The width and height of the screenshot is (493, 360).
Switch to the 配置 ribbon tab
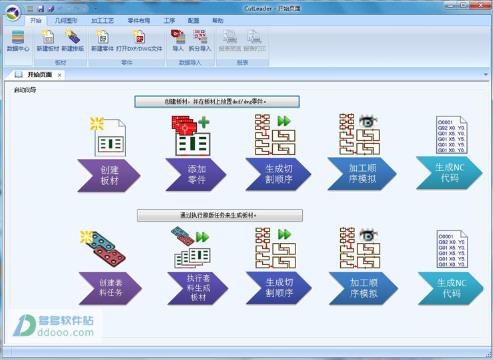click(193, 21)
